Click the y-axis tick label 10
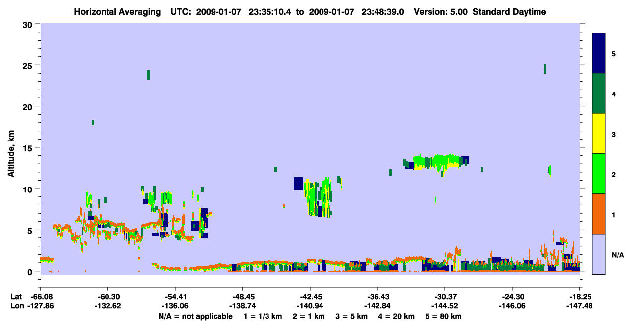 point(29,189)
